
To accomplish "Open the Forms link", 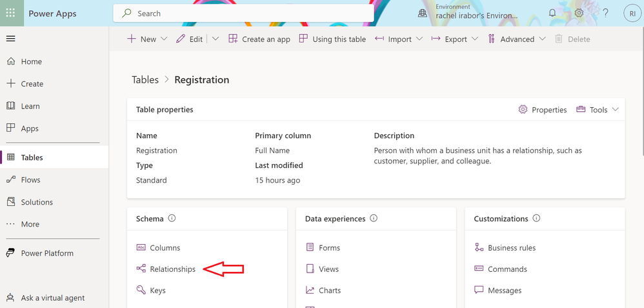I will 329,248.
